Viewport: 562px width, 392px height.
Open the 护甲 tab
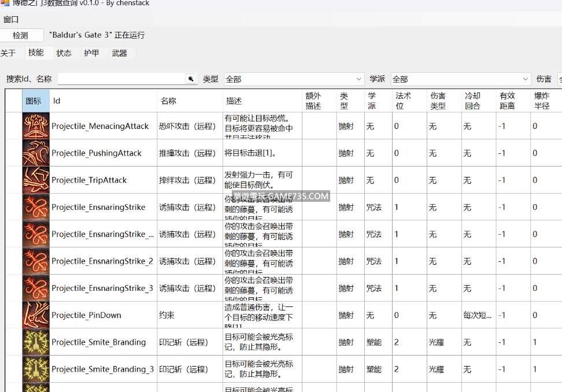pyautogui.click(x=91, y=53)
